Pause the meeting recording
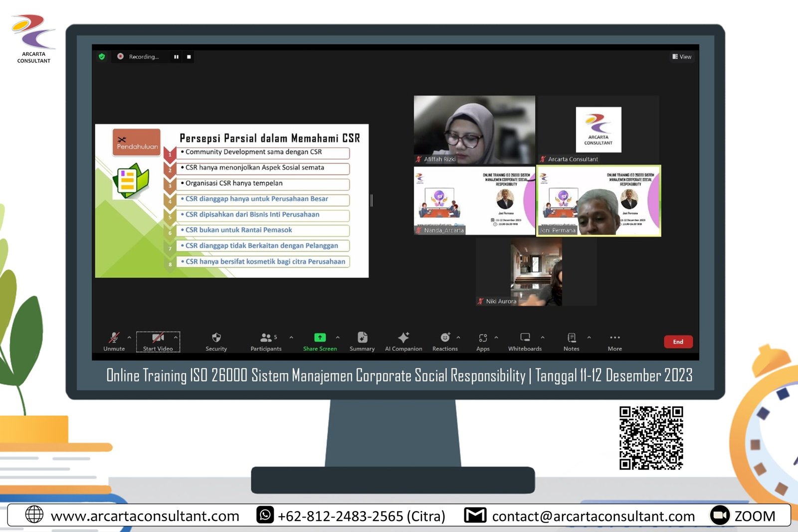 coord(176,57)
